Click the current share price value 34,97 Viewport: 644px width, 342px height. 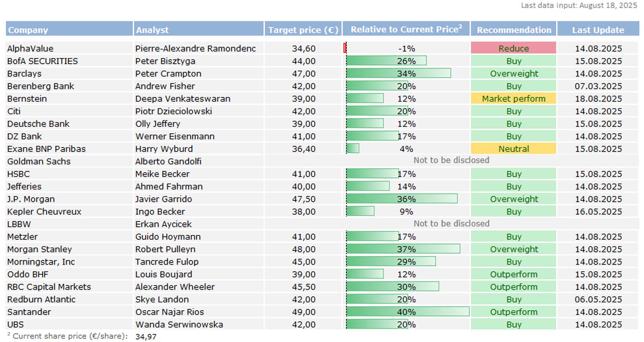[146, 336]
